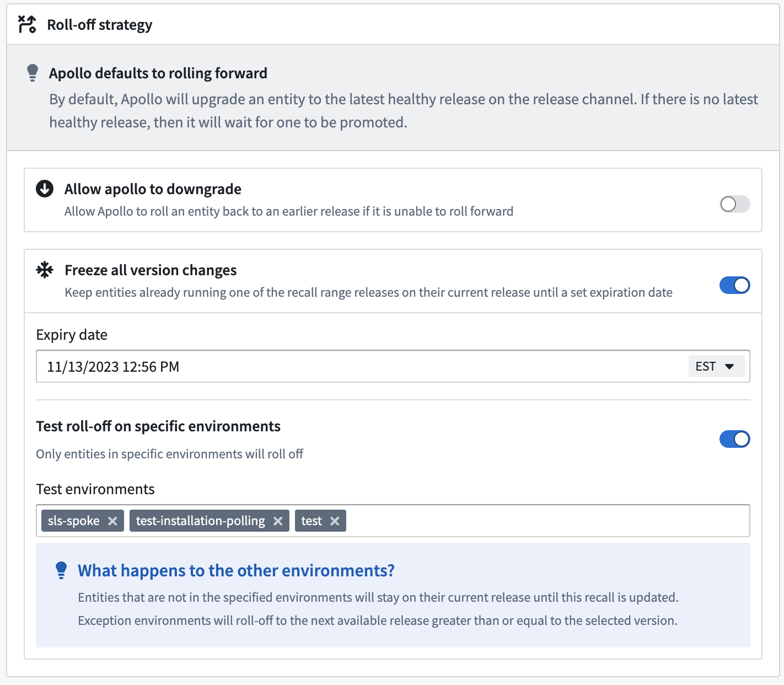
Task: Click the snowflake freeze icon
Action: 45,270
